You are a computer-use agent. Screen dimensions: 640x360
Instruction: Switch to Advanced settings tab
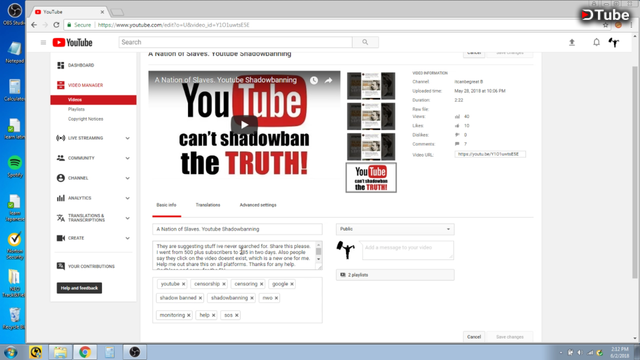[x=258, y=205]
